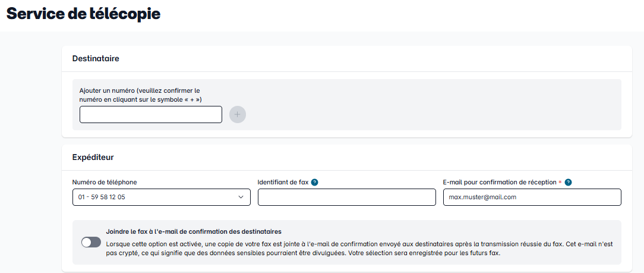Enable Joindre le fax toggle switch
The height and width of the screenshot is (273, 644).
(x=91, y=242)
